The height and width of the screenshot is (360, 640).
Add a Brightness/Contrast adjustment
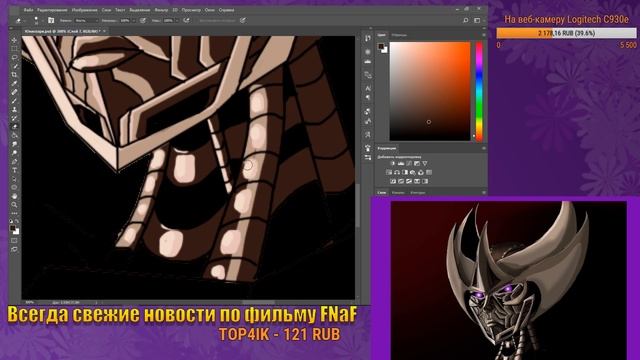393,163
